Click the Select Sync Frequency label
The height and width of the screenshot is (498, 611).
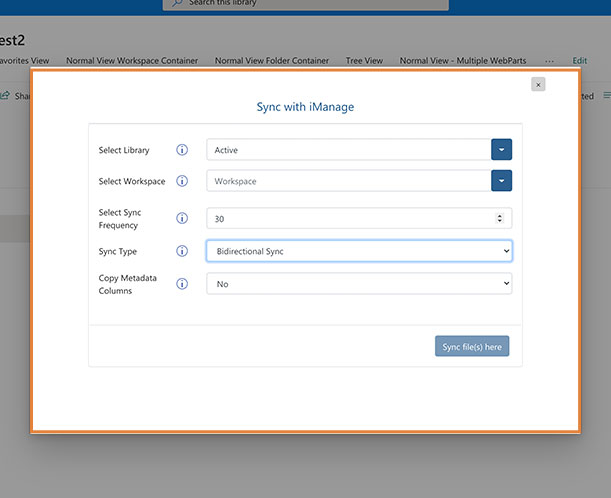[120, 219]
